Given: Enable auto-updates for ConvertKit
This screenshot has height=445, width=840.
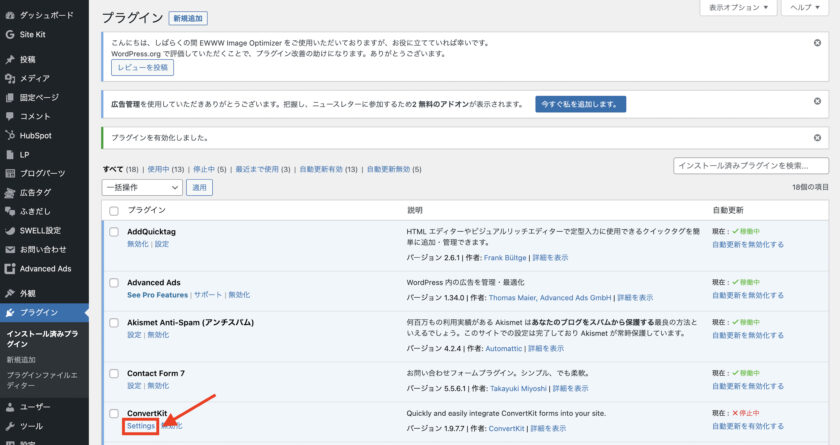Looking at the screenshot, I should point(748,426).
